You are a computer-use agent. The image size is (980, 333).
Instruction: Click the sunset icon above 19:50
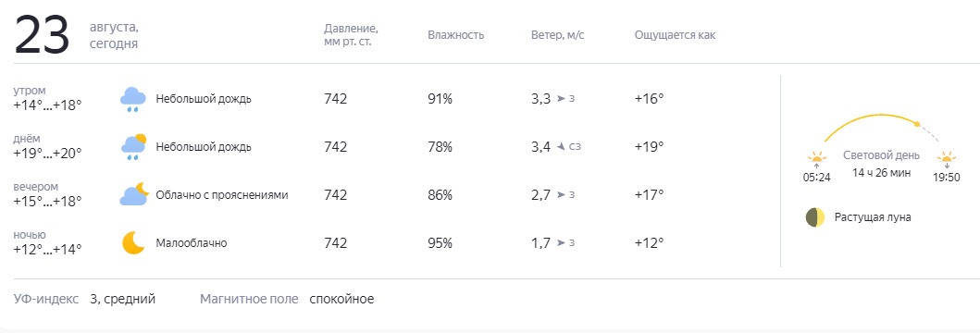[947, 159]
